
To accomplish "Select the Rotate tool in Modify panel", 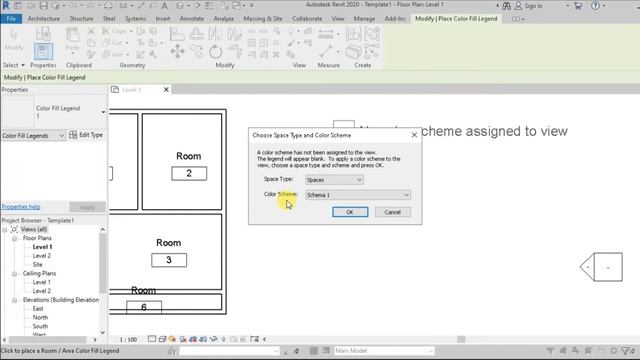I will (x=216, y=52).
